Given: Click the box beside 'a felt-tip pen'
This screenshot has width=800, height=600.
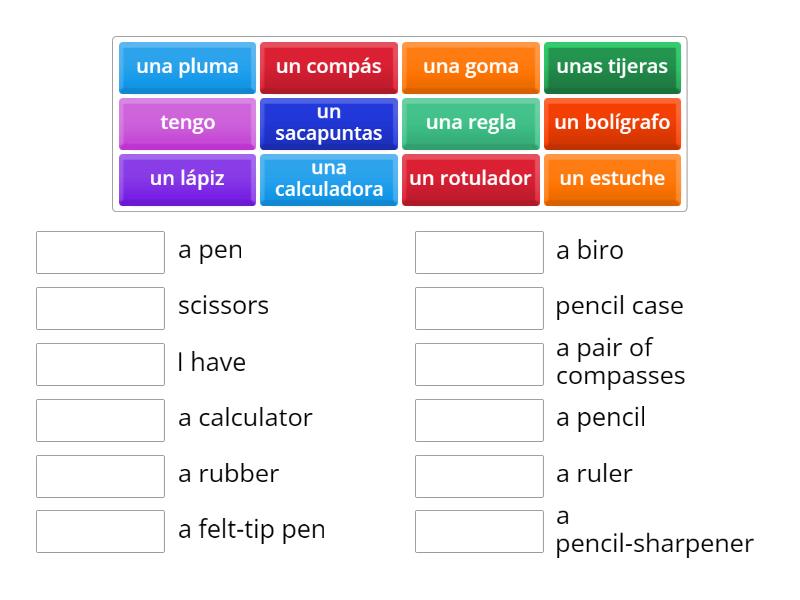Looking at the screenshot, I should [99, 532].
